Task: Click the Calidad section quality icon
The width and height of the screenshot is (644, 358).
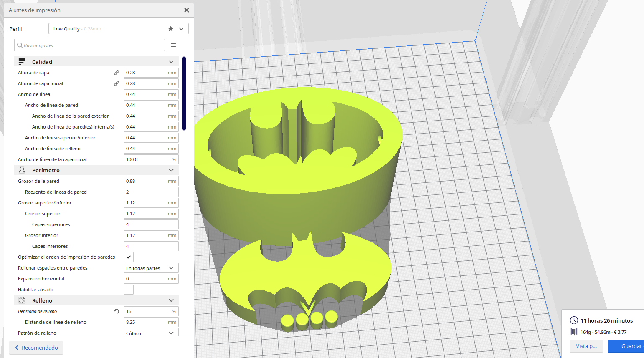Action: [21, 61]
